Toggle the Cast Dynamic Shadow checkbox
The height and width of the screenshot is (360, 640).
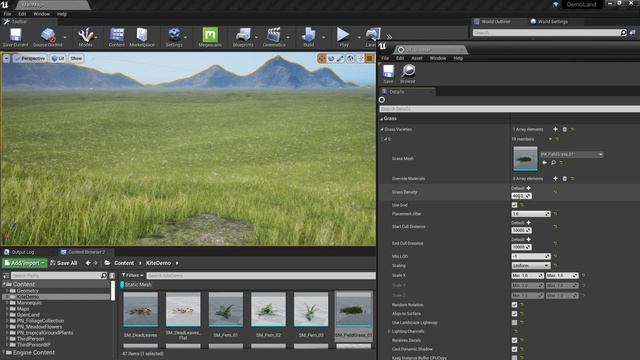(514, 349)
